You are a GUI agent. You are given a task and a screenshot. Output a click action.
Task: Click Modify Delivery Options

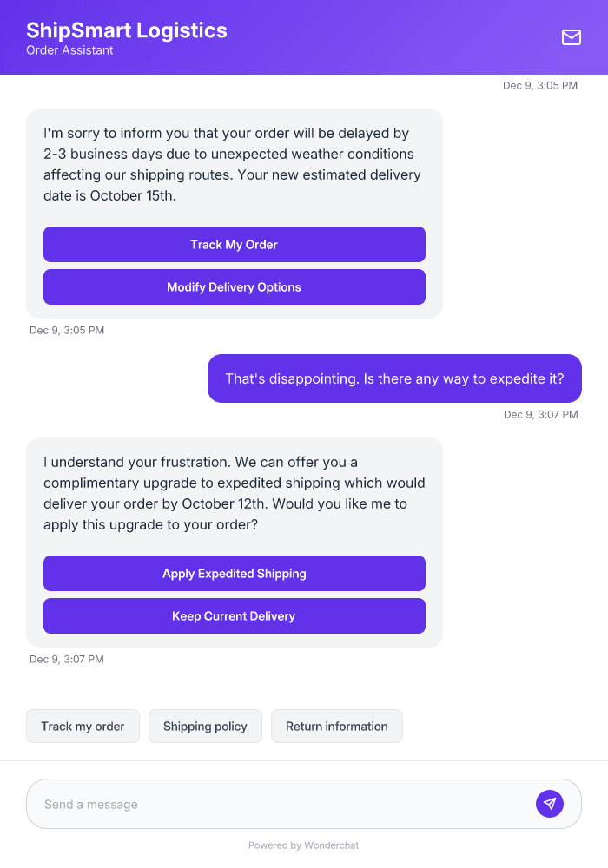[234, 286]
